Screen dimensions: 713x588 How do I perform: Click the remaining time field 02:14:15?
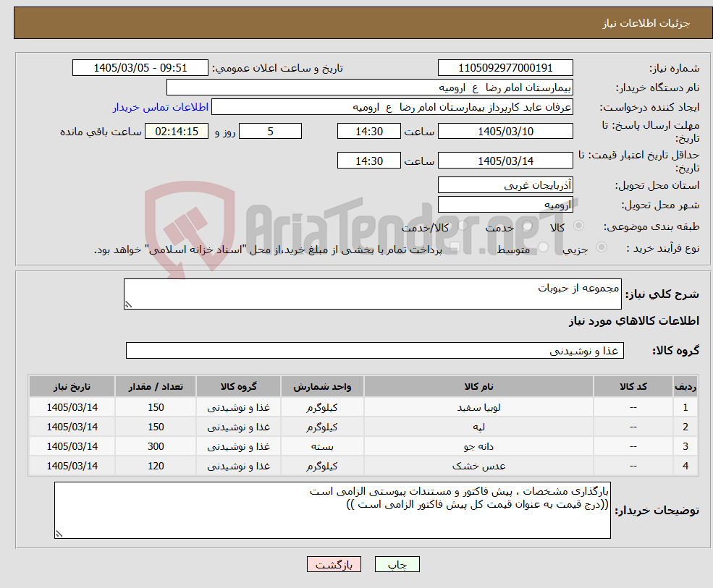click(177, 132)
